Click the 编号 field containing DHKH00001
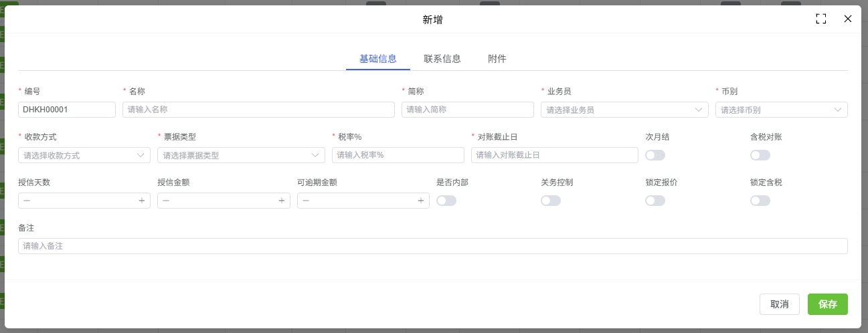The image size is (868, 333). 67,110
